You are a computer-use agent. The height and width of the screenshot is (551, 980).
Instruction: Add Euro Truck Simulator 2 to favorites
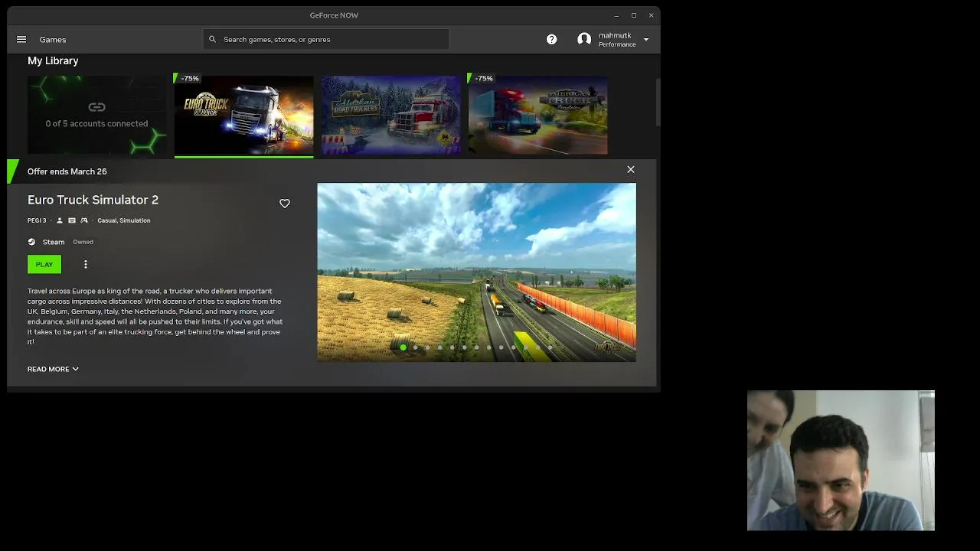pyautogui.click(x=285, y=203)
